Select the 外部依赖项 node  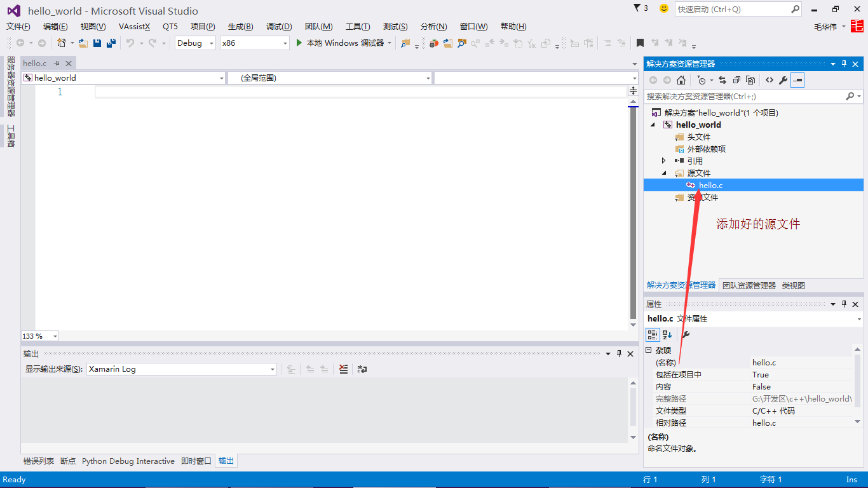point(706,149)
